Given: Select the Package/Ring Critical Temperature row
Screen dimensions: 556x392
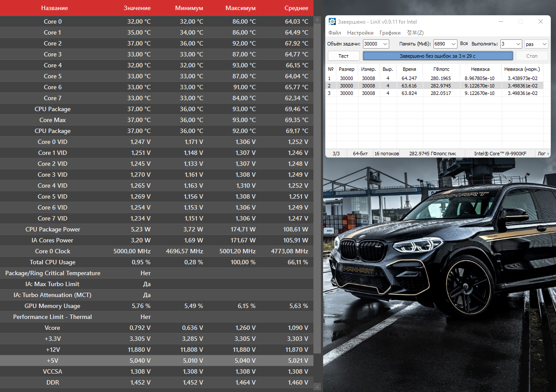Looking at the screenshot, I should coord(157,273).
